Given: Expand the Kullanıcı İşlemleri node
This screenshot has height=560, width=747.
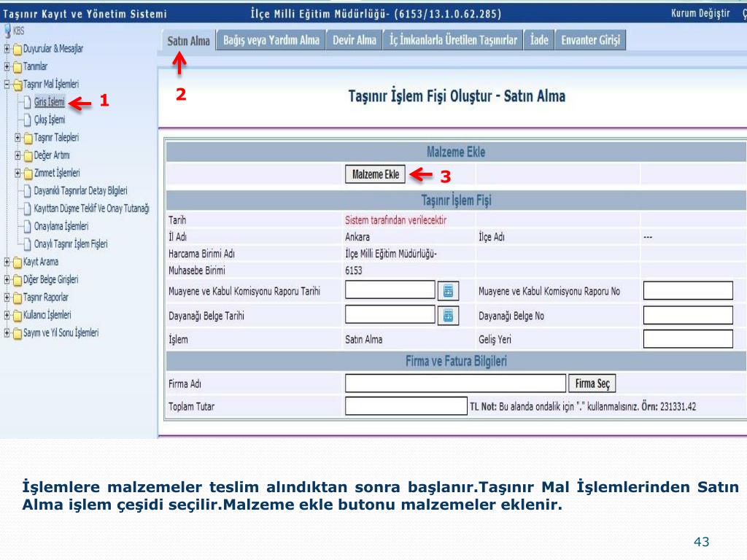Looking at the screenshot, I should 7,315.
